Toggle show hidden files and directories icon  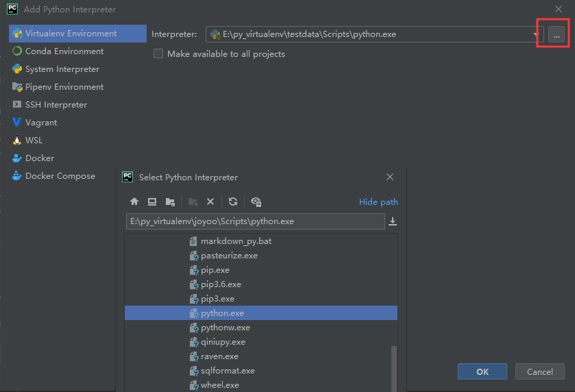(256, 201)
